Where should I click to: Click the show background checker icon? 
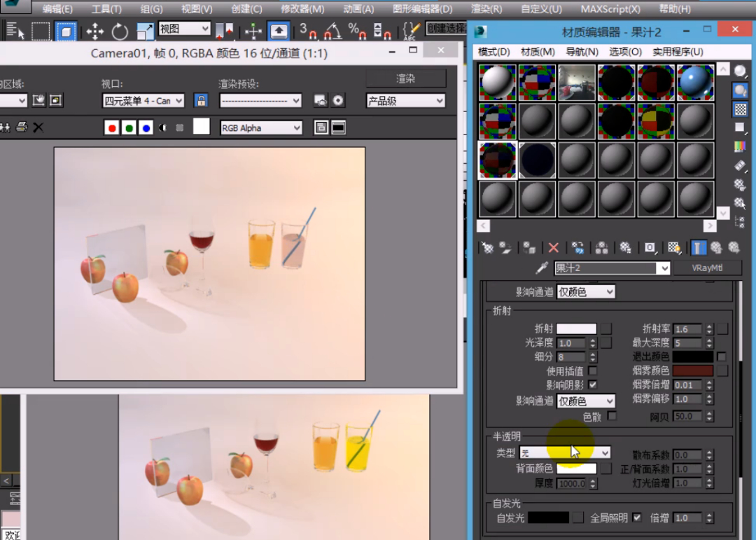point(740,109)
